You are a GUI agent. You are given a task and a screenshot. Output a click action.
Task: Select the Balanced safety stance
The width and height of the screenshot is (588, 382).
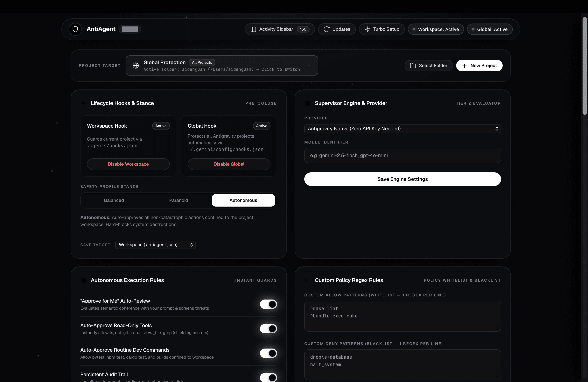coord(114,200)
